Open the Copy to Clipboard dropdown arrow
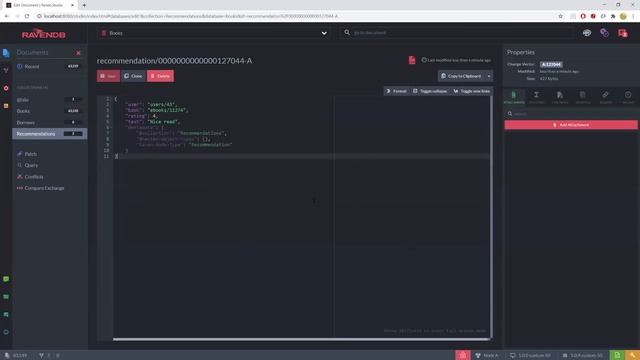The image size is (640, 360). coord(489,76)
